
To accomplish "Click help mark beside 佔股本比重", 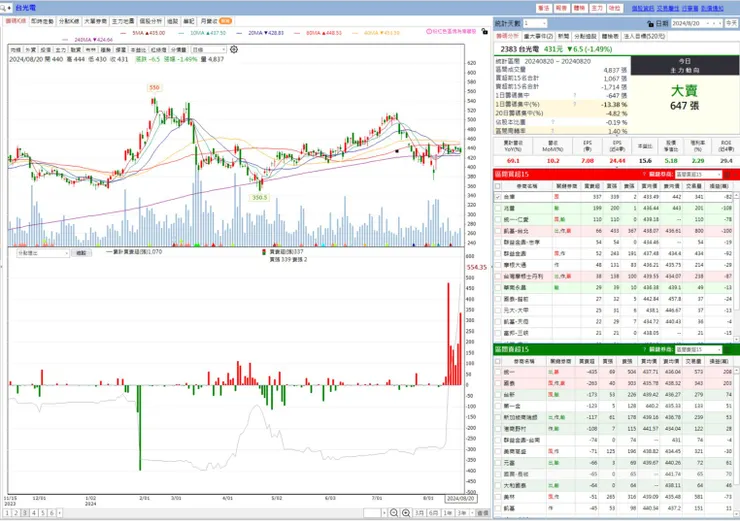I will tap(553, 122).
